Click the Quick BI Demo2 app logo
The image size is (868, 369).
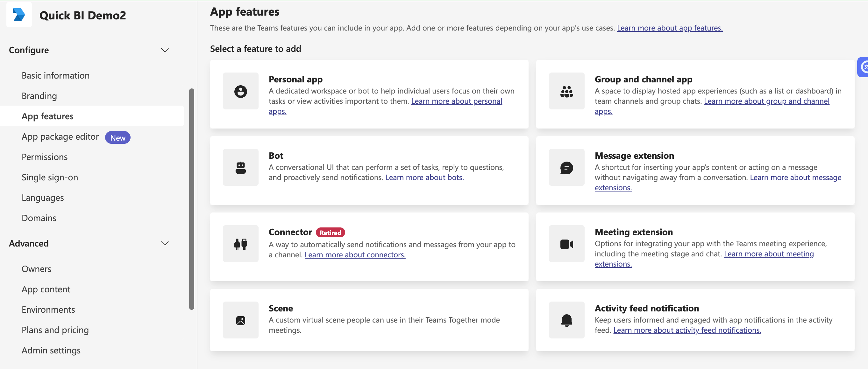tap(19, 15)
